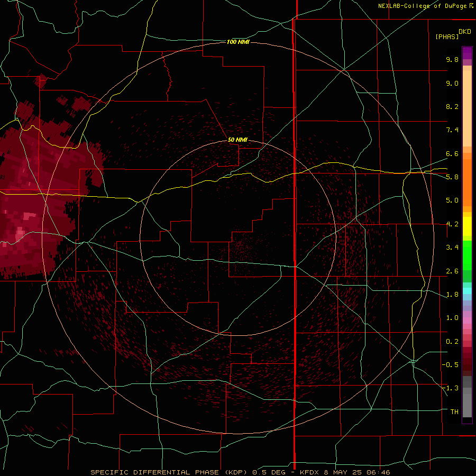Click the [PHAS] units label
The height and width of the screenshot is (476, 476).
[447, 36]
